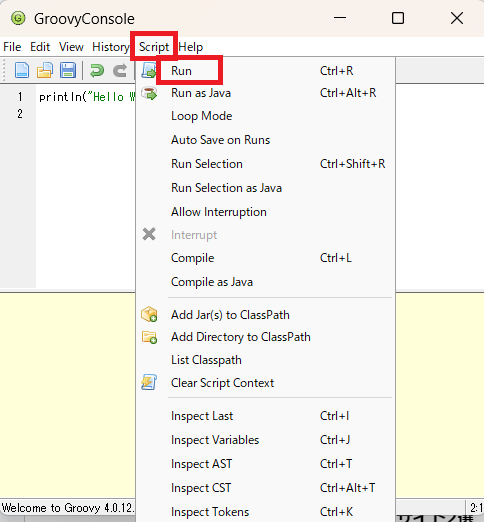Image resolution: width=484 pixels, height=522 pixels.
Task: Select List Classpath
Action: [265, 360]
